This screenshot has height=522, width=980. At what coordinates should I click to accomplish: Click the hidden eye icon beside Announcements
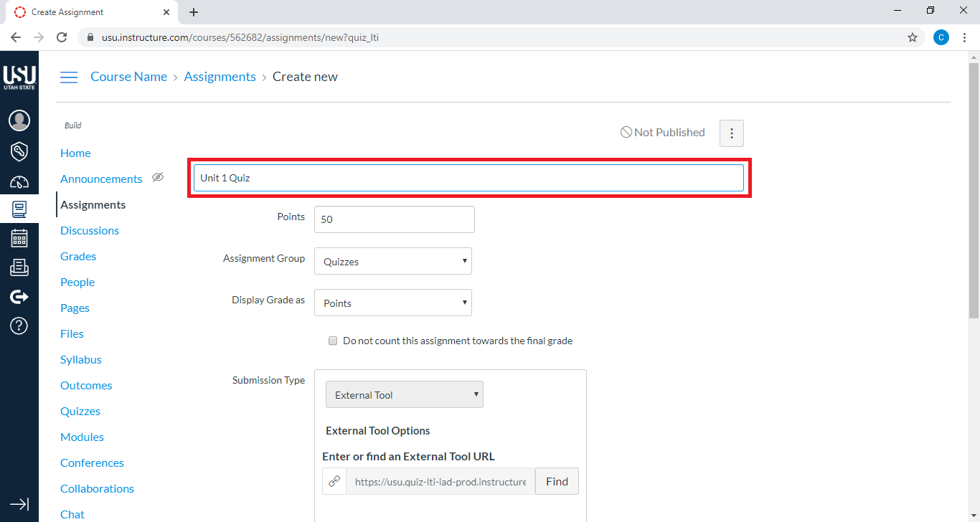tap(158, 178)
